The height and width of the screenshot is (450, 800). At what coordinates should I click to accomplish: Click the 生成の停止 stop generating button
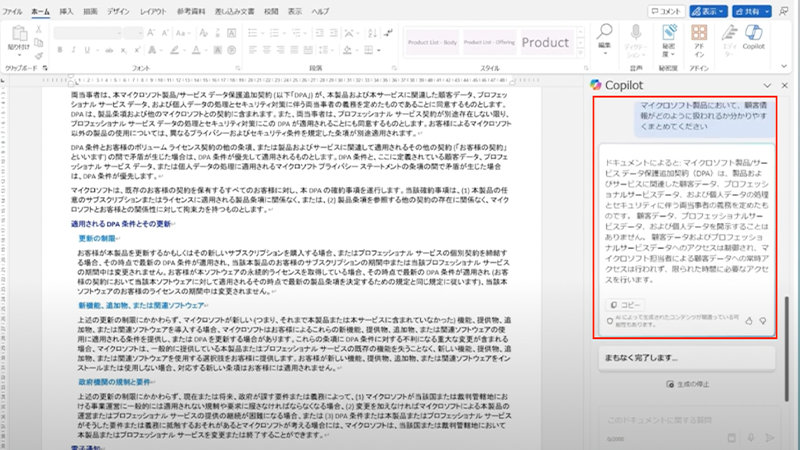[685, 383]
